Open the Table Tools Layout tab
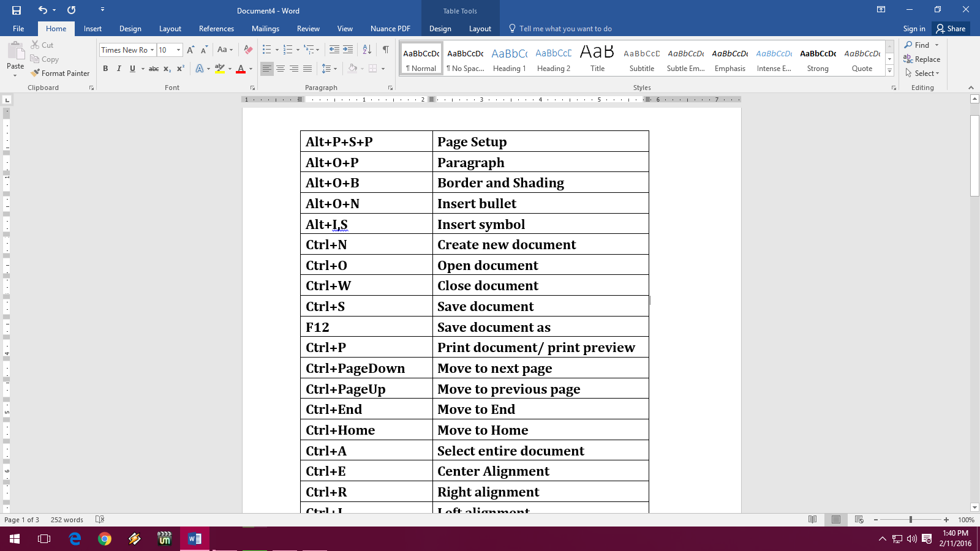 [480, 28]
